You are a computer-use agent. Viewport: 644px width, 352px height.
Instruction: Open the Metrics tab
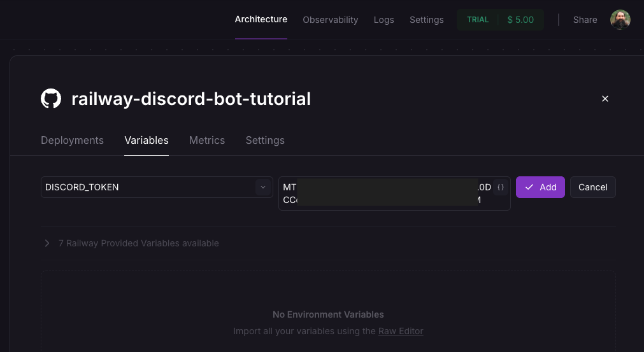tap(207, 140)
